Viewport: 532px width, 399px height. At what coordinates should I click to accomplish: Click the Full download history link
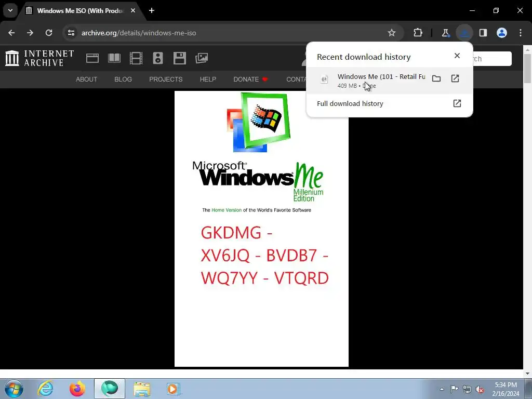[x=350, y=103]
